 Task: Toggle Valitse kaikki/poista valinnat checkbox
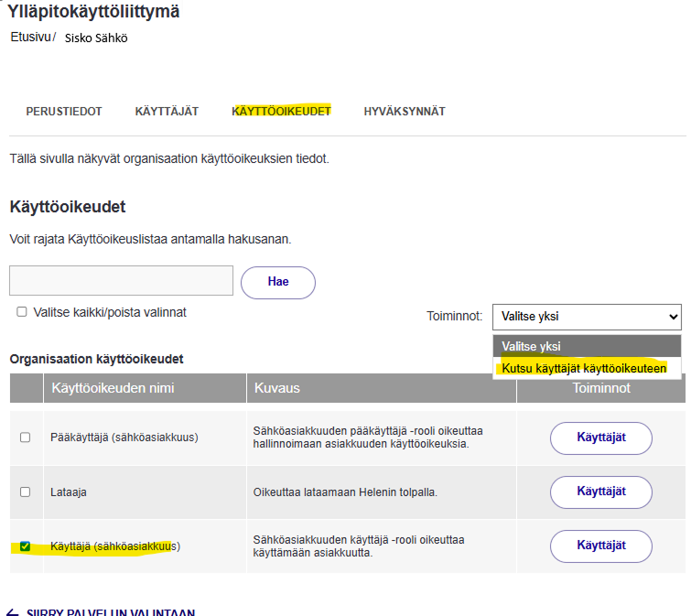pyautogui.click(x=22, y=312)
